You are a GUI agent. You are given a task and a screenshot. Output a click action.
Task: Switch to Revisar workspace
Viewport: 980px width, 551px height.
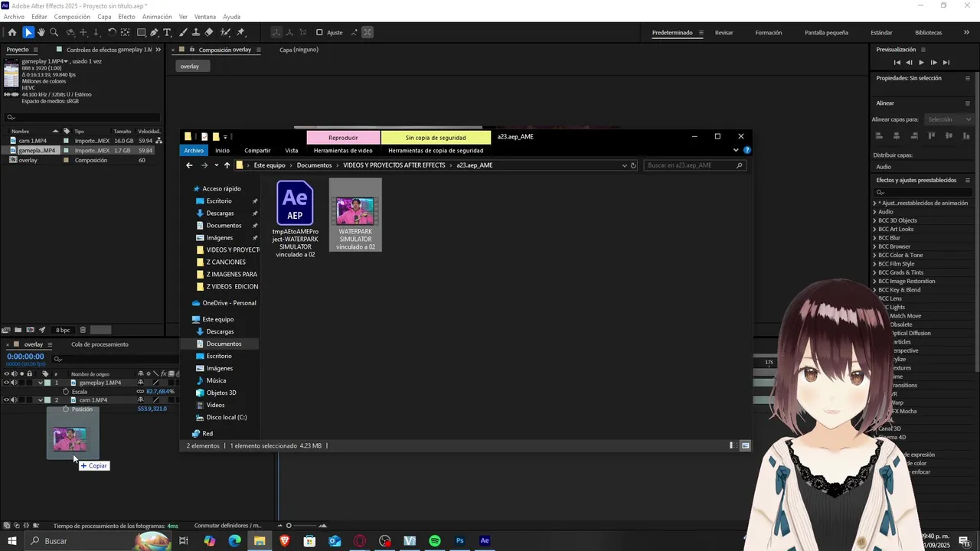tap(724, 33)
